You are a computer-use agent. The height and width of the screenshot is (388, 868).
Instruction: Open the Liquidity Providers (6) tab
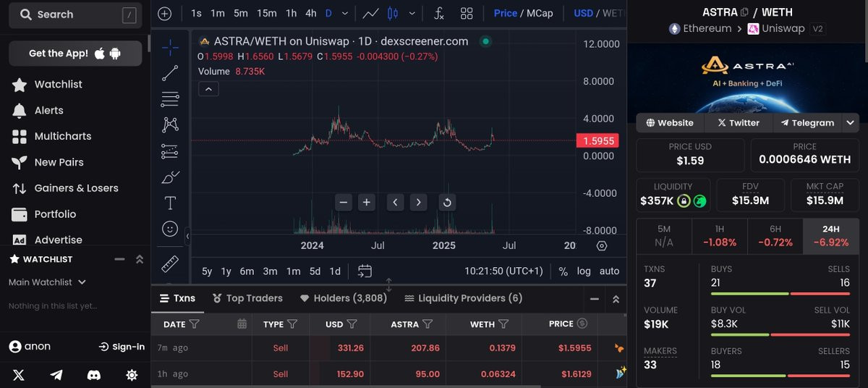463,298
